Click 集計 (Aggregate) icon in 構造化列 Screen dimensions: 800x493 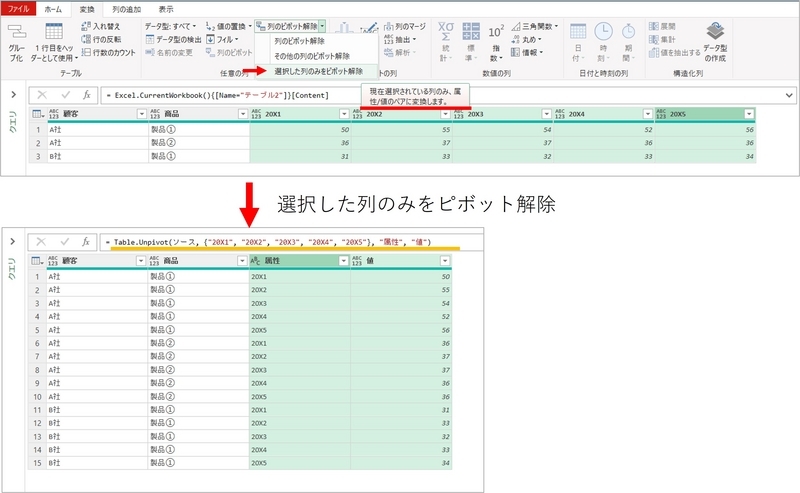[x=654, y=39]
